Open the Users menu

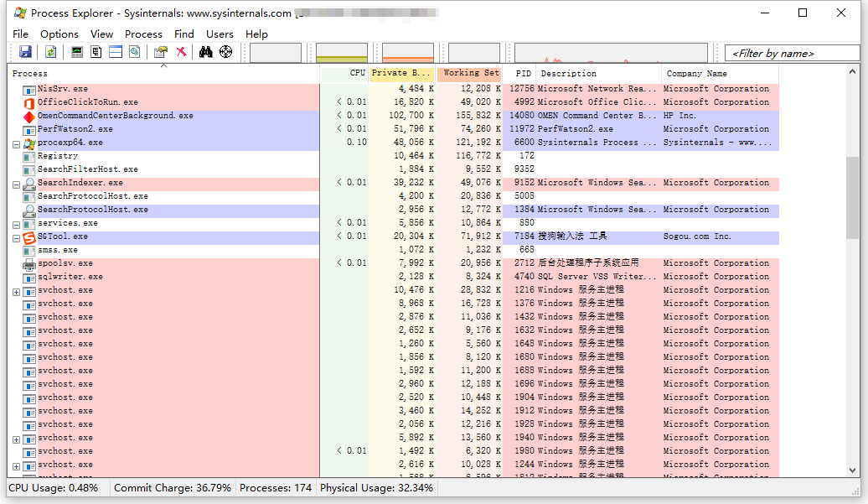point(220,34)
